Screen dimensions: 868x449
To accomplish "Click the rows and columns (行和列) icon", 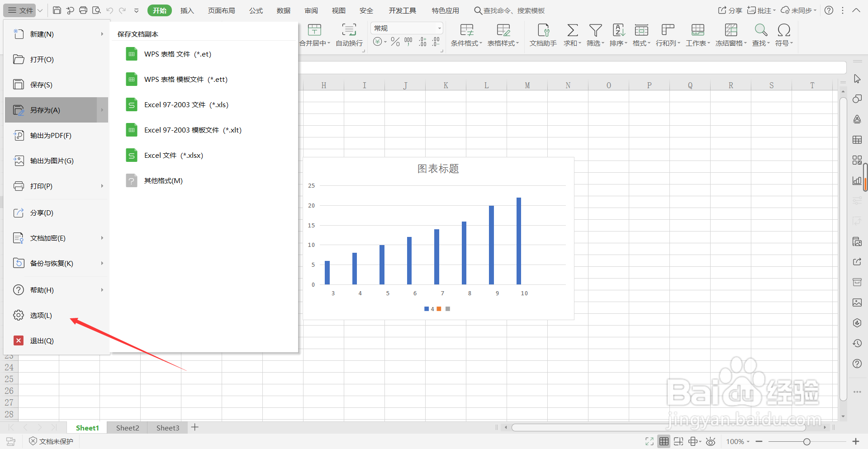I will click(668, 30).
